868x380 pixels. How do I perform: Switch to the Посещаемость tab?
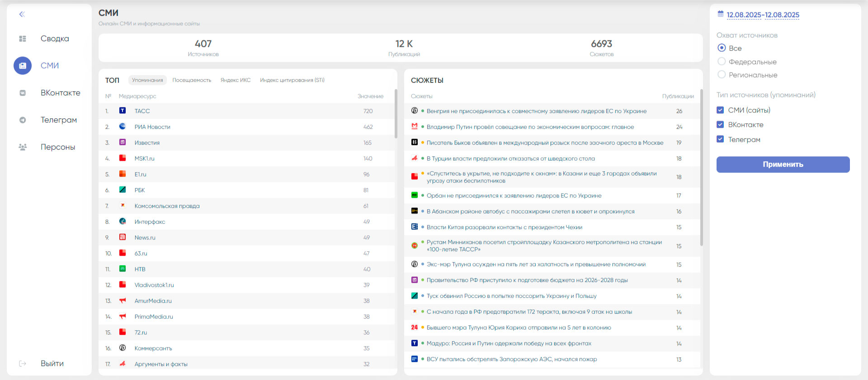pyautogui.click(x=192, y=80)
